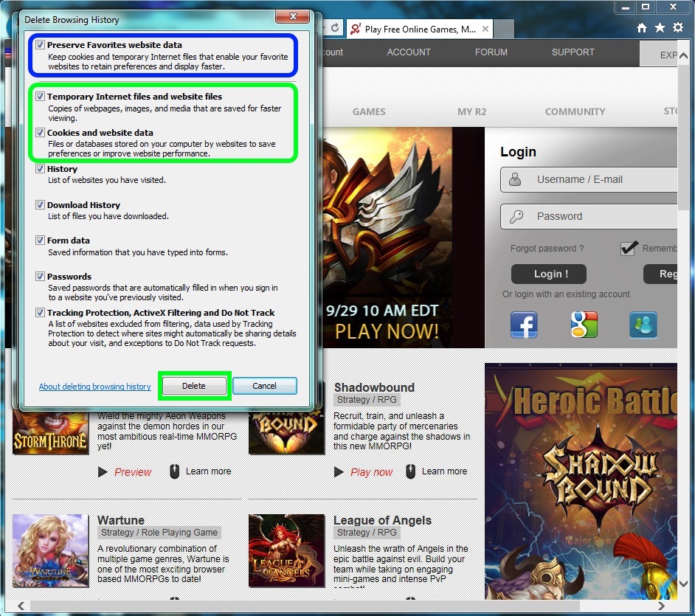Uncheck the Form data checkbox

41,240
